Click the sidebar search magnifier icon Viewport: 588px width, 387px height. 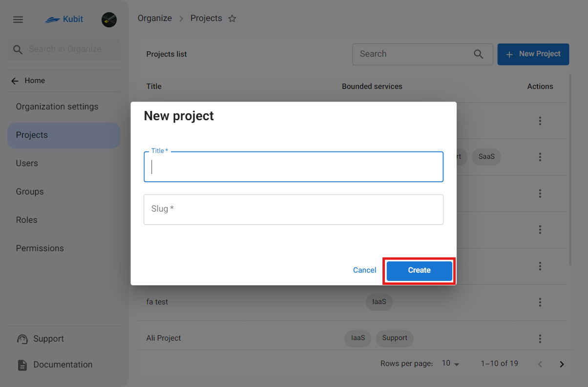tap(18, 49)
